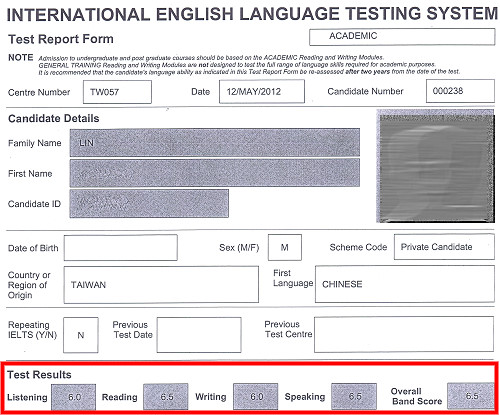Click the blurred Candidate ID field
Screen dimensions: 500x415
(149, 203)
